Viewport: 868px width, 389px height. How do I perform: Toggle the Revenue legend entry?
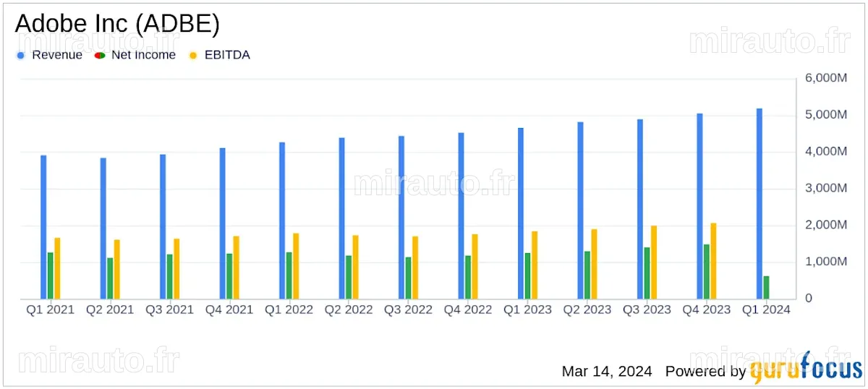pyautogui.click(x=49, y=55)
